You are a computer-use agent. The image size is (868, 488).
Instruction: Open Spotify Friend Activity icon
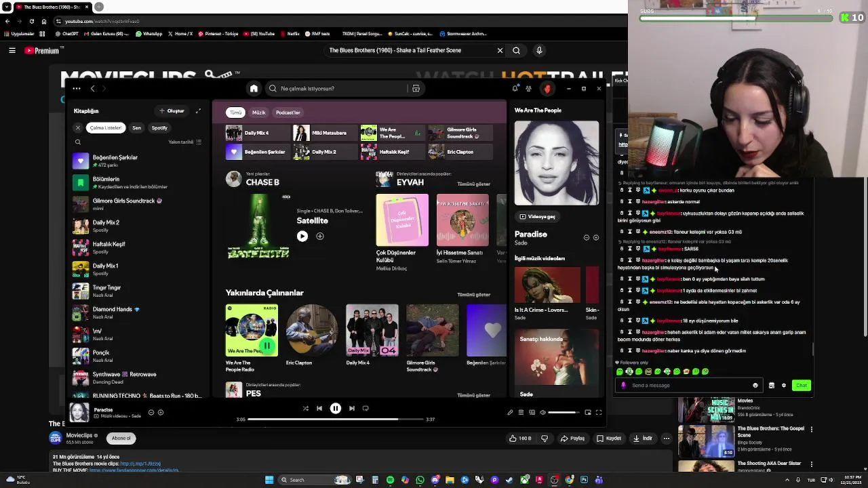click(528, 89)
